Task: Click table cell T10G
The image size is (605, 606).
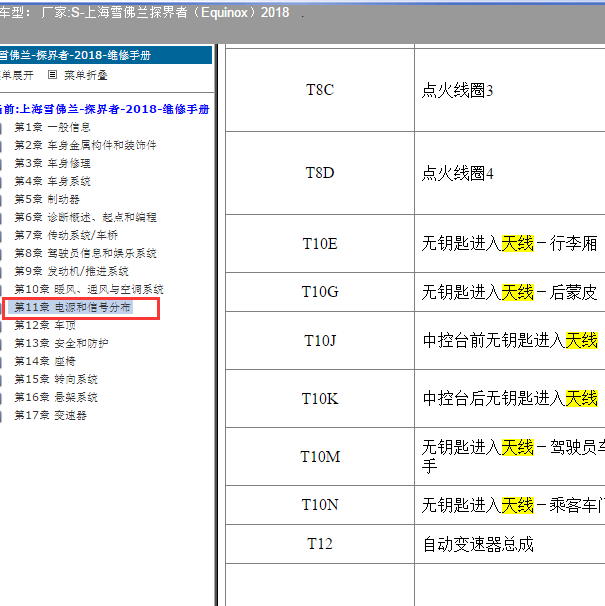Action: pyautogui.click(x=320, y=292)
